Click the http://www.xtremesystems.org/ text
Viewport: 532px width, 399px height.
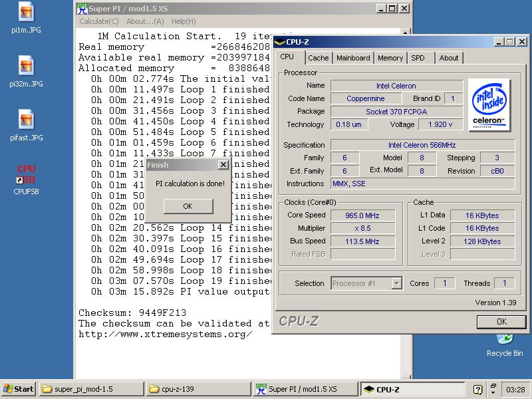tap(165, 334)
